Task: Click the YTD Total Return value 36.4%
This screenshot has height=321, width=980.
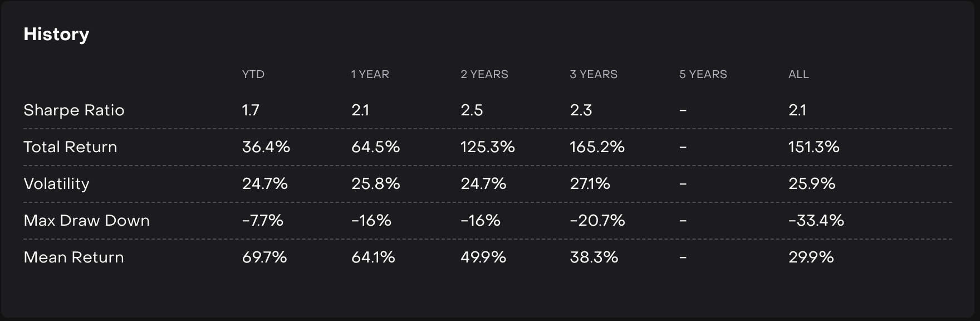Action: click(266, 147)
